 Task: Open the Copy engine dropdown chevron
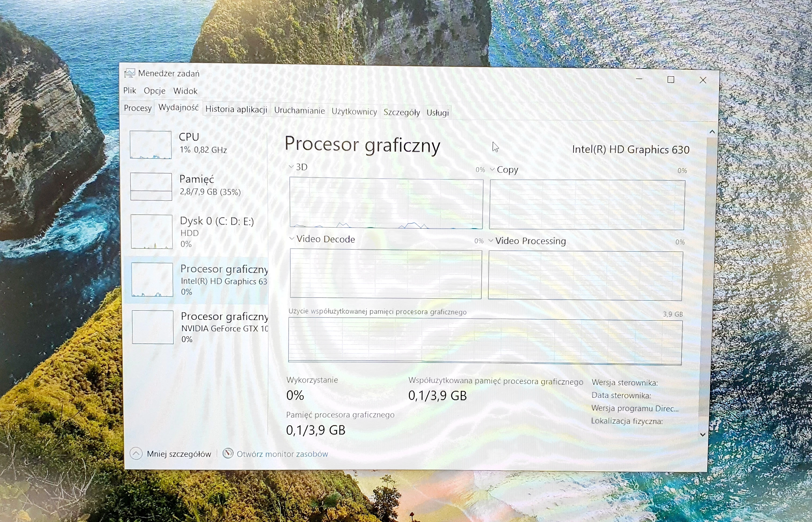click(x=492, y=169)
